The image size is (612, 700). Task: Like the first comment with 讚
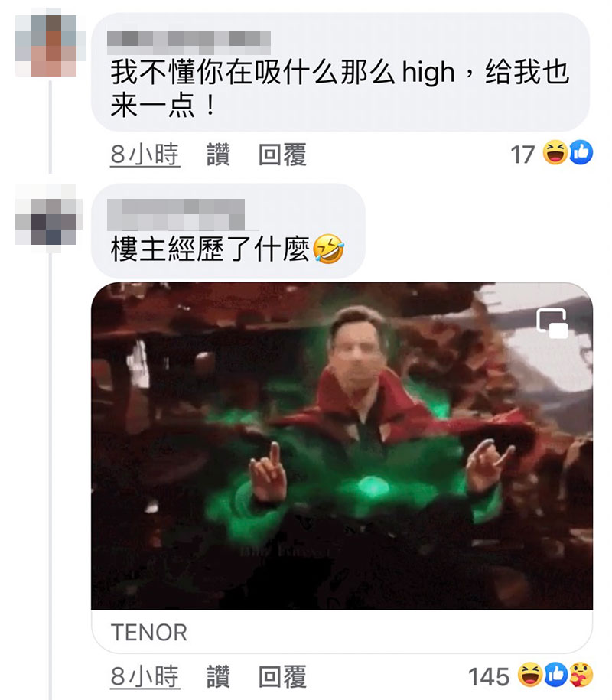click(218, 155)
